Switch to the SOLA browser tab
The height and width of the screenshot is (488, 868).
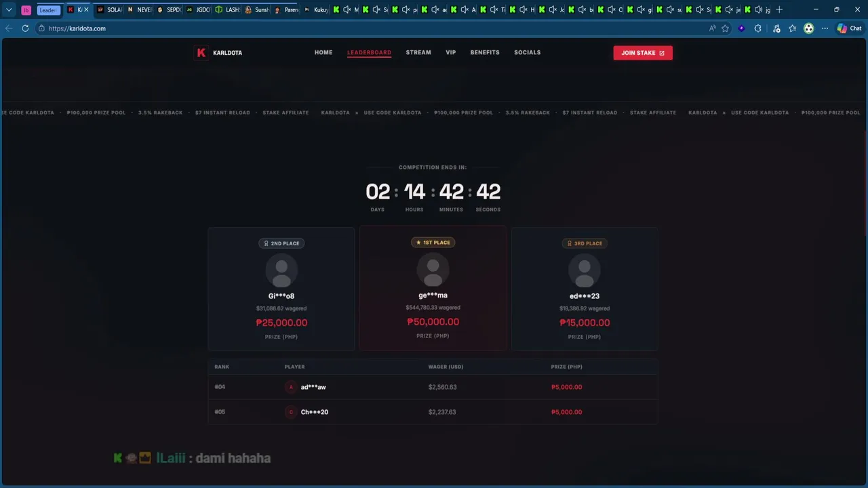(109, 9)
